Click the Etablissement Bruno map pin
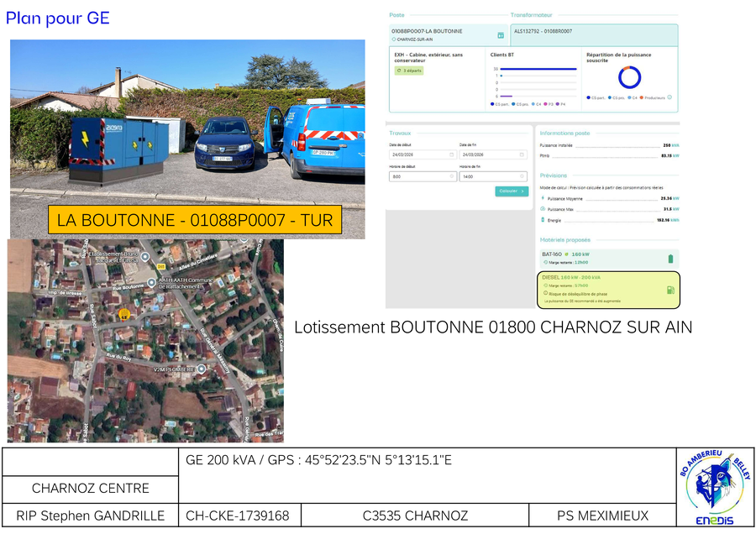Screen dimensions: 756x534 pyautogui.click(x=144, y=255)
